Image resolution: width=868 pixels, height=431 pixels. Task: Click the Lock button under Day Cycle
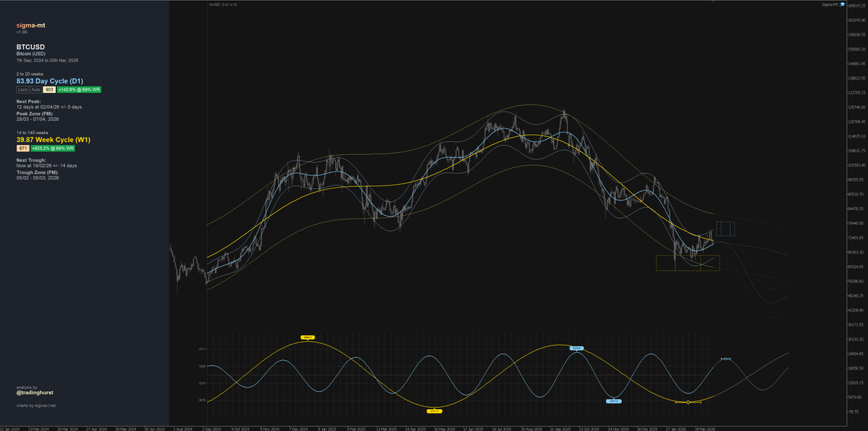(22, 89)
